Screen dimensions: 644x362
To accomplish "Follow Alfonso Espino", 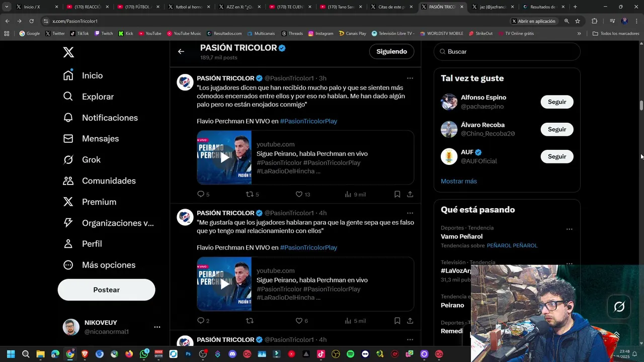I will [557, 102].
